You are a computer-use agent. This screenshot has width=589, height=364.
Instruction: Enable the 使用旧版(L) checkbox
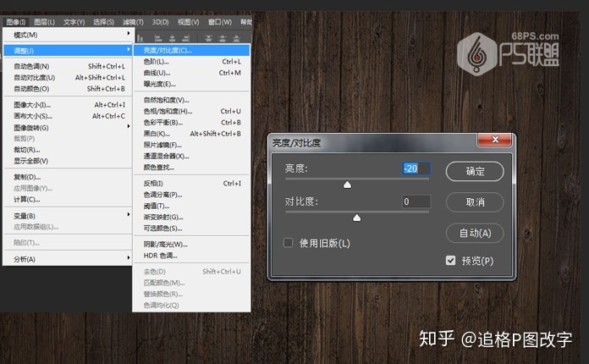(288, 243)
